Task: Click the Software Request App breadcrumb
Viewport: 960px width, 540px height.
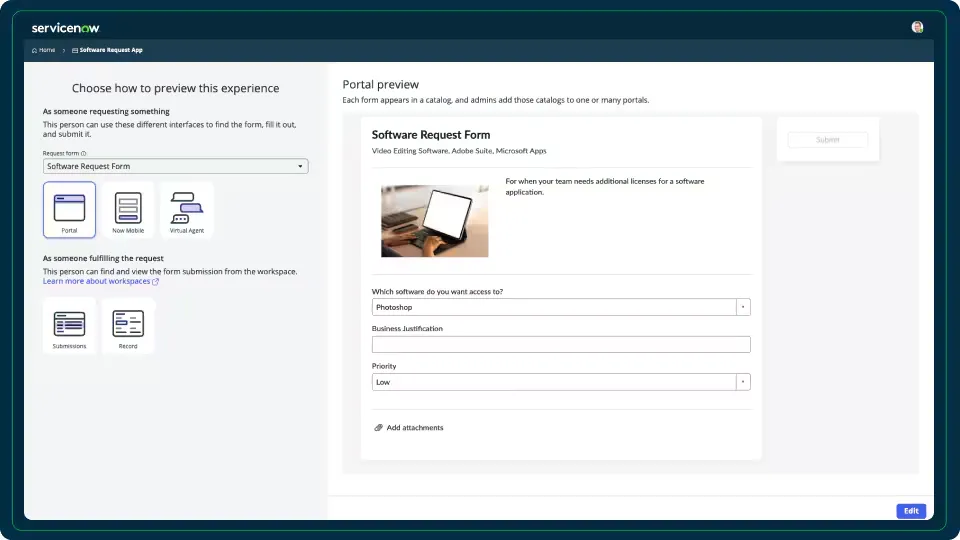Action: click(107, 50)
